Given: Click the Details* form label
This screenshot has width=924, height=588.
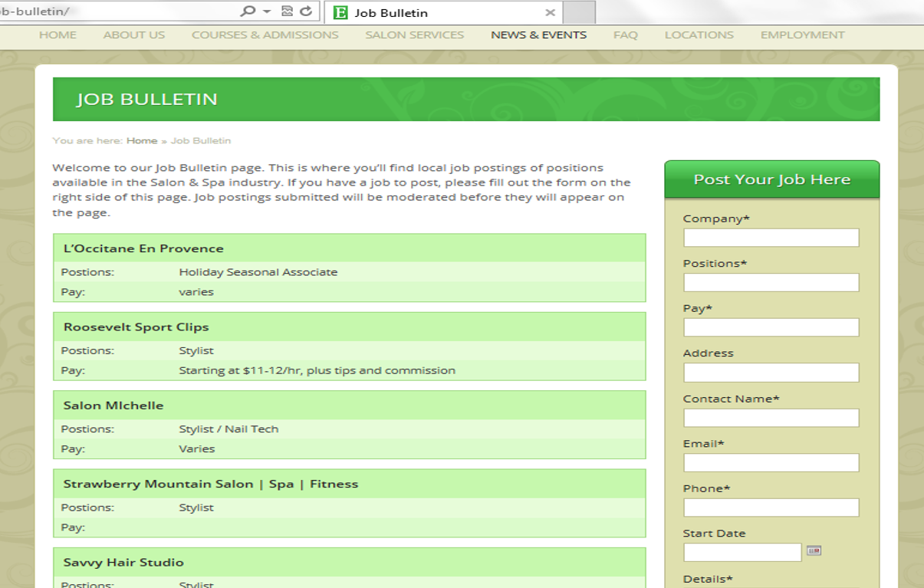Looking at the screenshot, I should 708,580.
